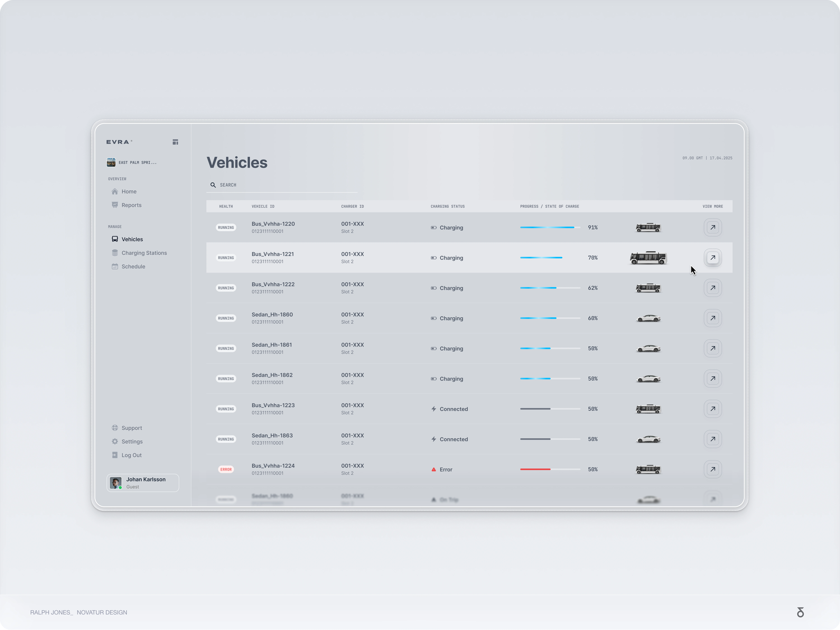Image resolution: width=840 pixels, height=630 pixels.
Task: Click the Settings gear icon
Action: (x=115, y=441)
